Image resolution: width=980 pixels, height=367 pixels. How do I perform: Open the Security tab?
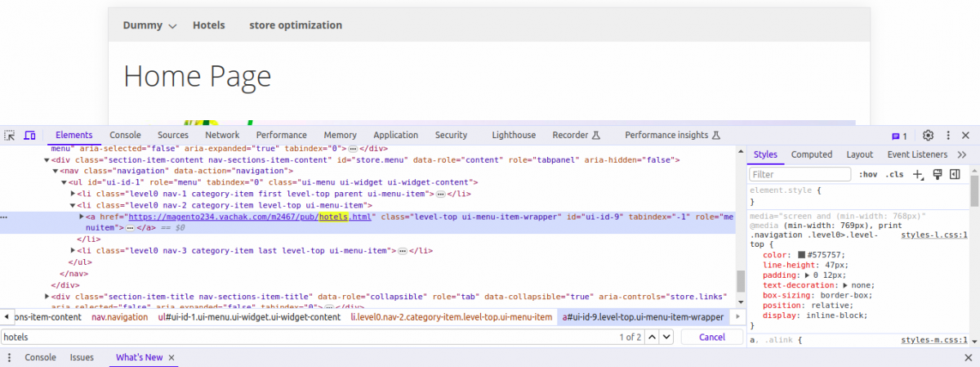(x=451, y=135)
